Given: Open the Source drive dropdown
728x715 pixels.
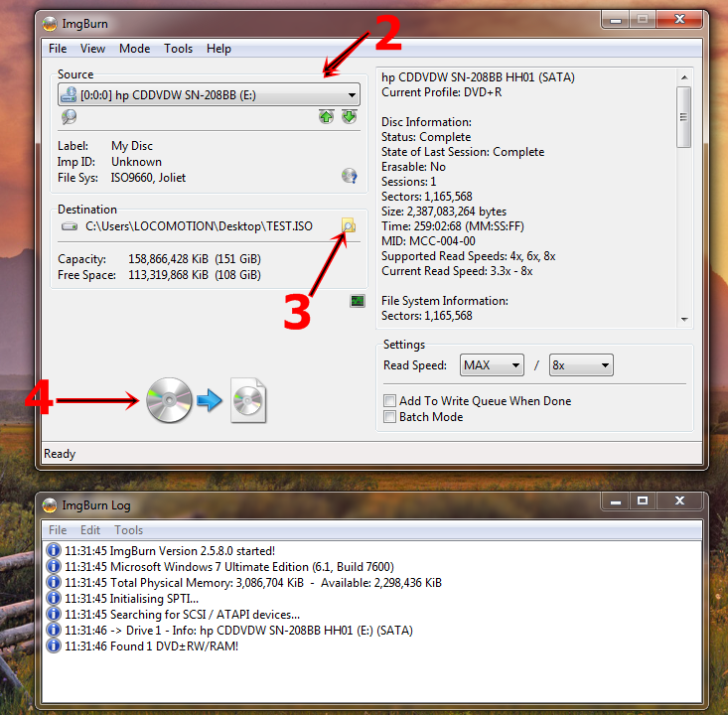Looking at the screenshot, I should pyautogui.click(x=209, y=94).
